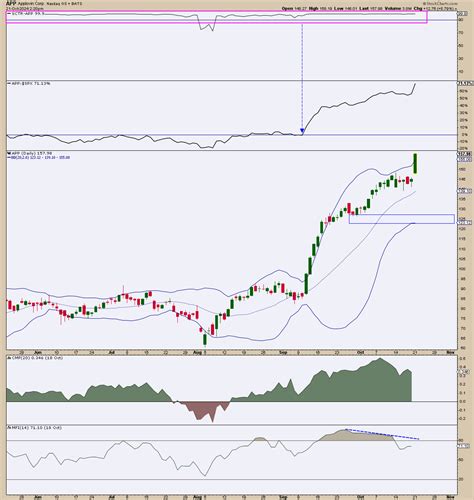Click the Low price label in the header
This screenshot has height=500, width=474.
(x=340, y=8)
